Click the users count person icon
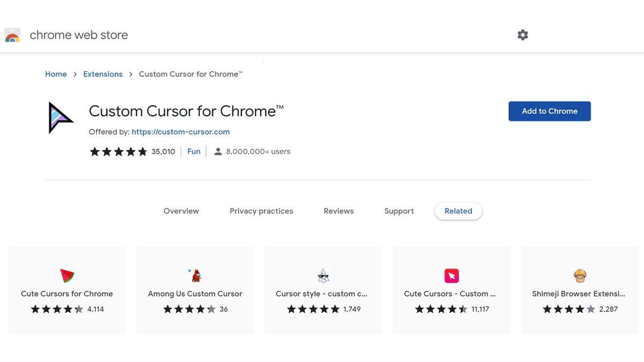This screenshot has width=644, height=362. [x=217, y=151]
